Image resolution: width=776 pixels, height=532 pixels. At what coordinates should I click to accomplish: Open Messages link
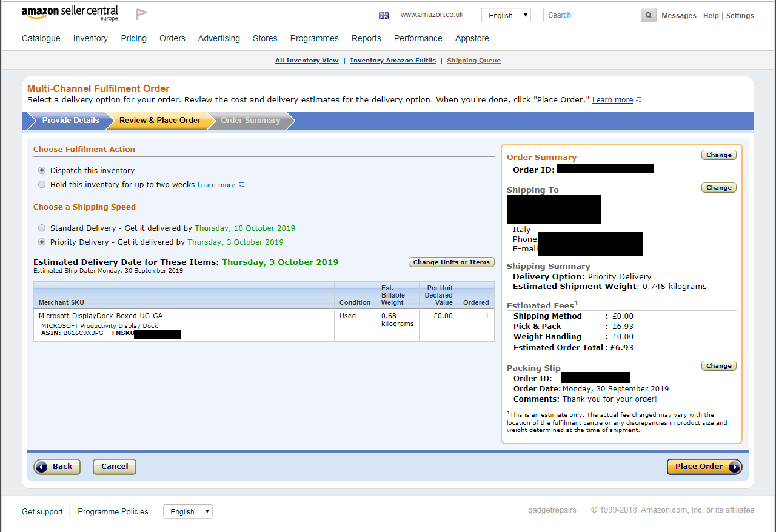click(x=679, y=16)
